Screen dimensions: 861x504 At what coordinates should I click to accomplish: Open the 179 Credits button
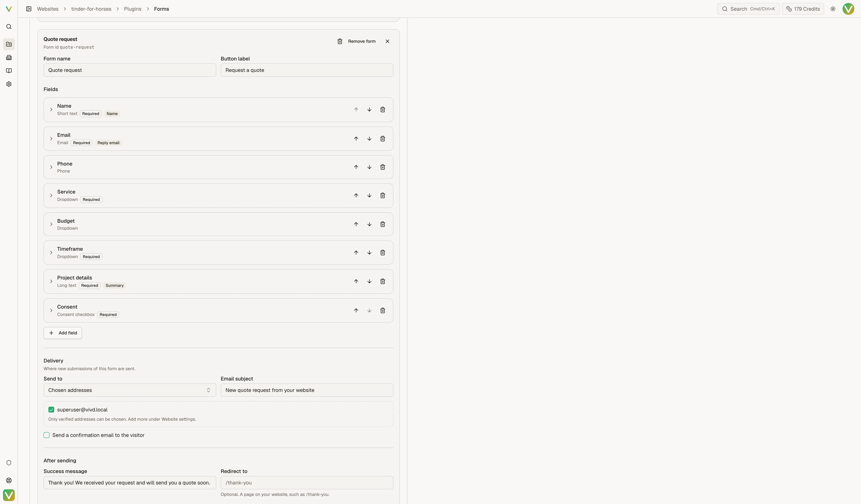(x=803, y=9)
